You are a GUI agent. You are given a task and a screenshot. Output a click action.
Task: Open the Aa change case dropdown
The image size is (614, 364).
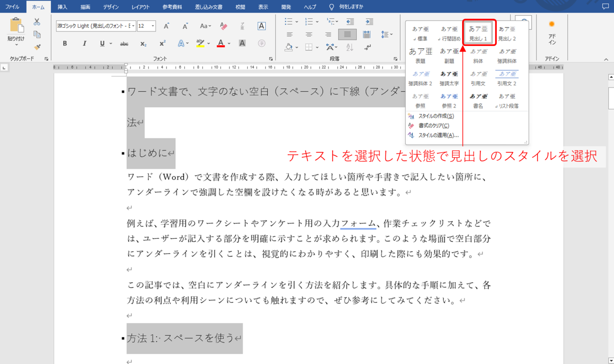[x=205, y=26]
